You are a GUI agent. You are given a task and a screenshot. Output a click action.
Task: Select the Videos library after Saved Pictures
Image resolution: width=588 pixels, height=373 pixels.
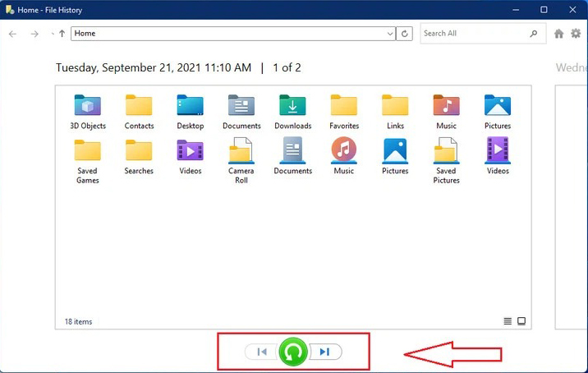coord(498,157)
